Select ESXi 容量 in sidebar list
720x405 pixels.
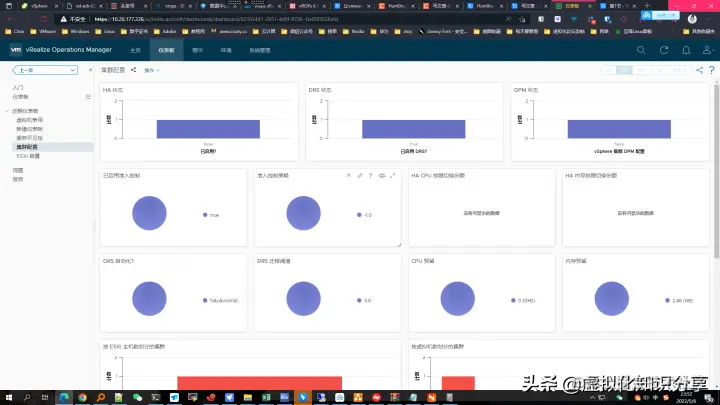(x=28, y=156)
